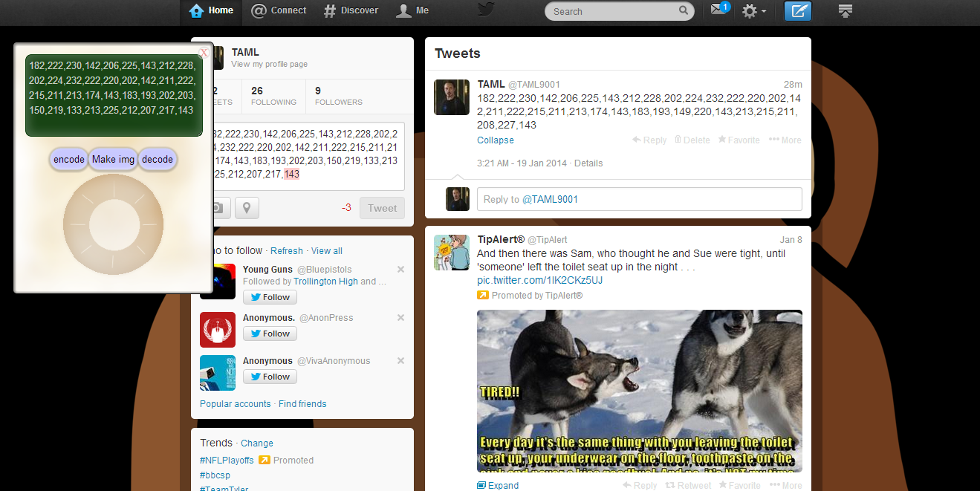Viewport: 980px width, 491px height.
Task: Open the Discover tab
Action: 351,10
